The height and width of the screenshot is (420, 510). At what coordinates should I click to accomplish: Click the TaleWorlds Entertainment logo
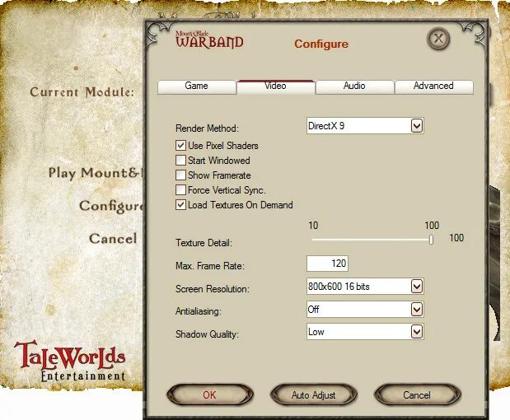[69, 362]
